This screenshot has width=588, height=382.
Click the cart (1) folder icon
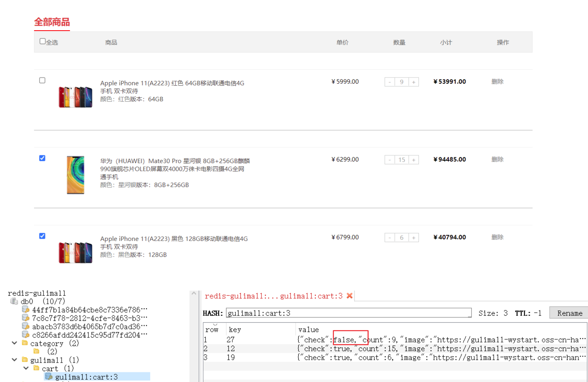(x=36, y=368)
